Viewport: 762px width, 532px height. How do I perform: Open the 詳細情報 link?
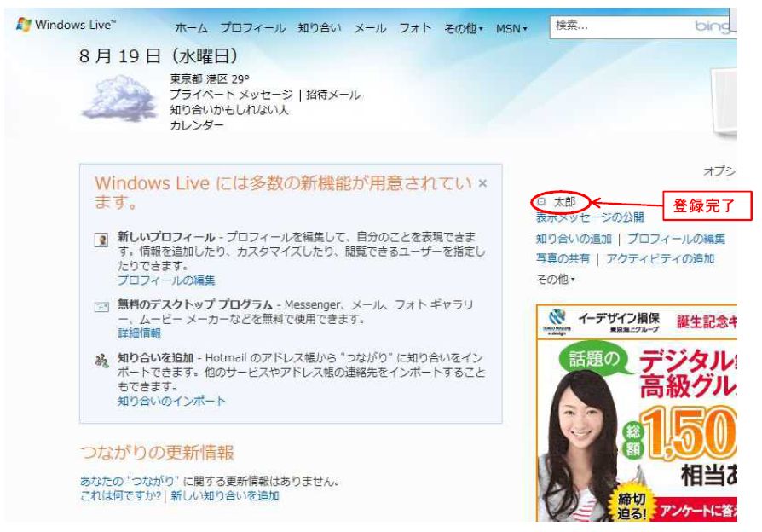tap(139, 333)
